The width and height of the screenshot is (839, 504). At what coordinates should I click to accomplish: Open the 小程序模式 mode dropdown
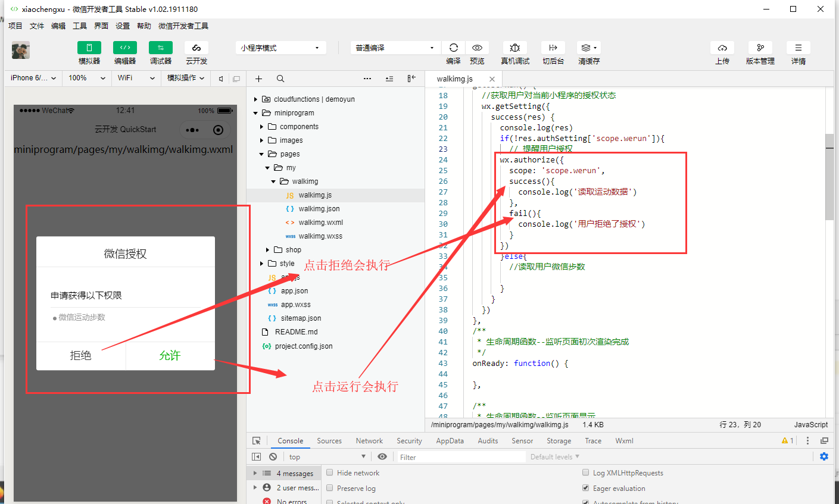[280, 48]
